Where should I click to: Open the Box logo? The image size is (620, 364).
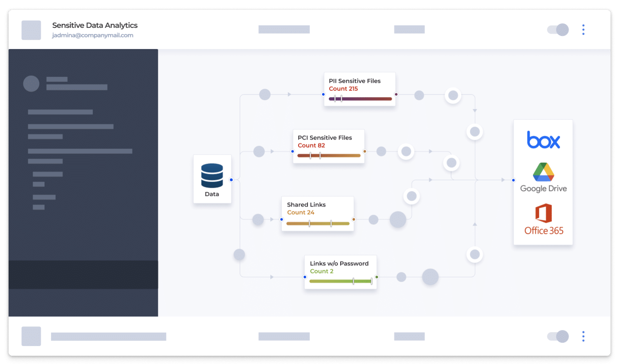(x=543, y=140)
